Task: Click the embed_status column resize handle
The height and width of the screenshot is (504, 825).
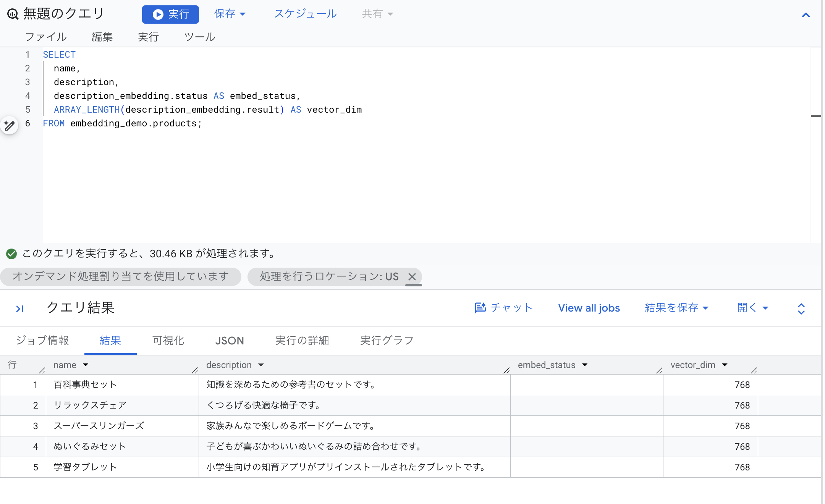Action: 659,370
